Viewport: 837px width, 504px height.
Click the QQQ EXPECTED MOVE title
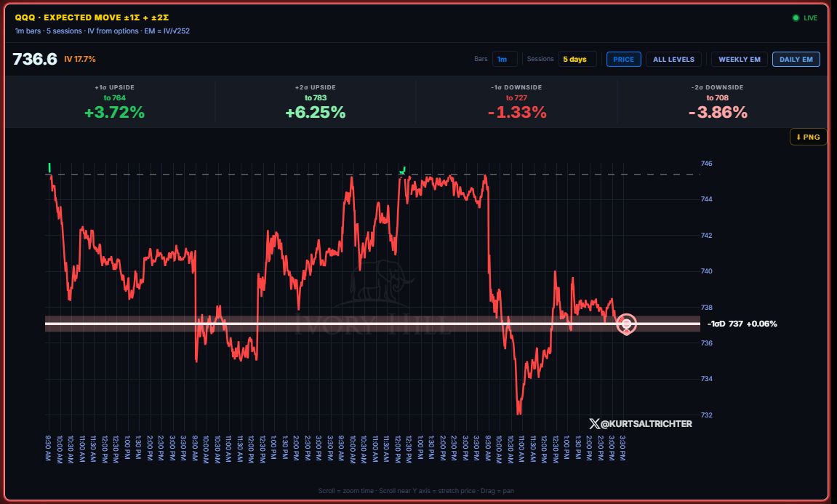click(x=92, y=17)
